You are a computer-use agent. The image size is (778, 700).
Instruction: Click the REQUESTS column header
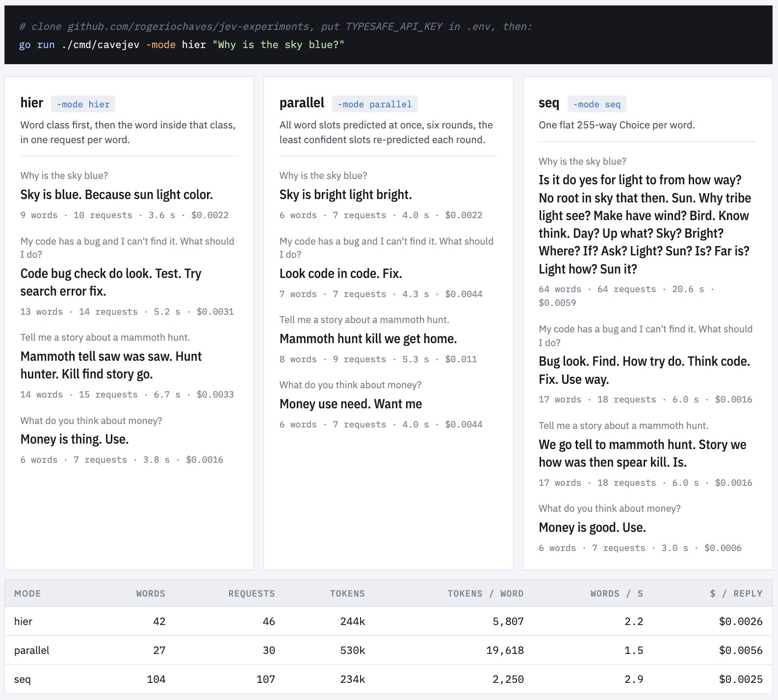click(252, 593)
